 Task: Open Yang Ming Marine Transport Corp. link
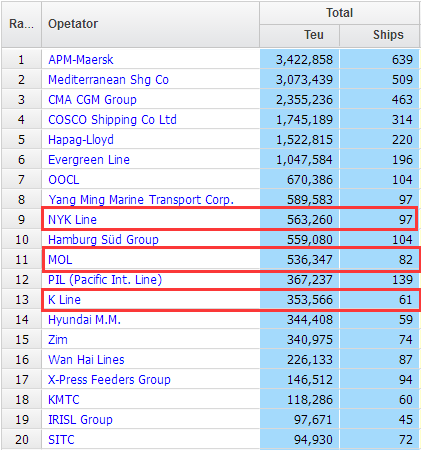(x=141, y=200)
